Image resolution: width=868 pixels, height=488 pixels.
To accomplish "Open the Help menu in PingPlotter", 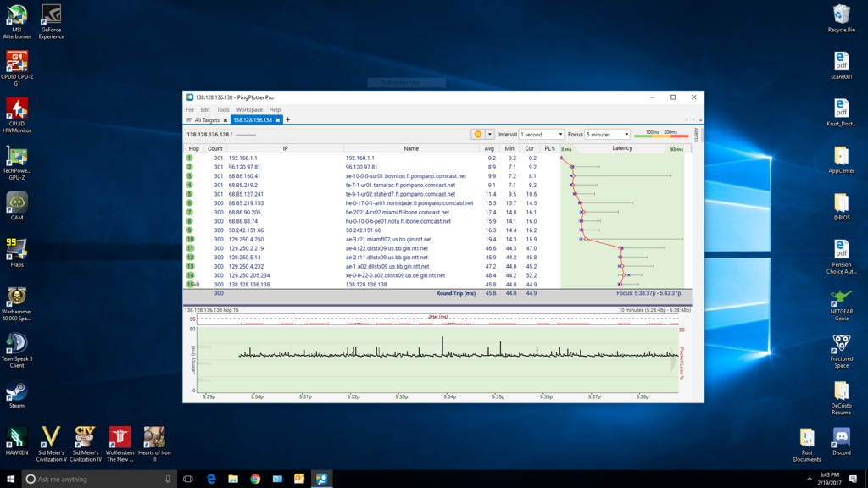I will pyautogui.click(x=275, y=109).
